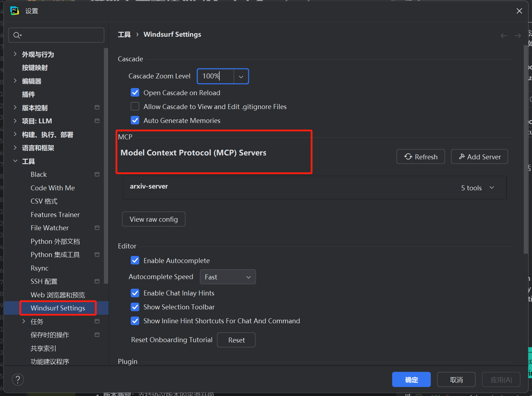
Task: Click the right panel vertical scrollbar
Action: (526, 150)
